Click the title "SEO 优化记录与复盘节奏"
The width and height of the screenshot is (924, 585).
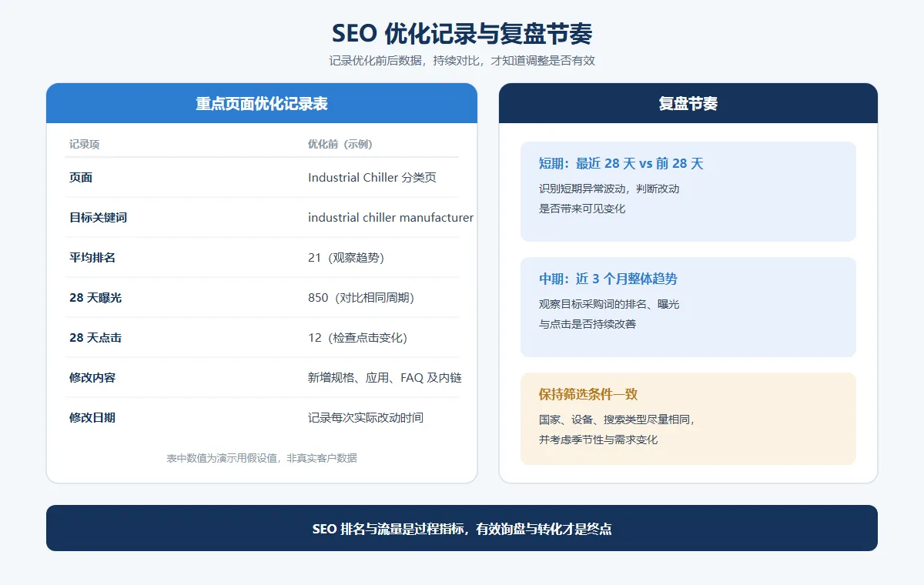pyautogui.click(x=462, y=35)
